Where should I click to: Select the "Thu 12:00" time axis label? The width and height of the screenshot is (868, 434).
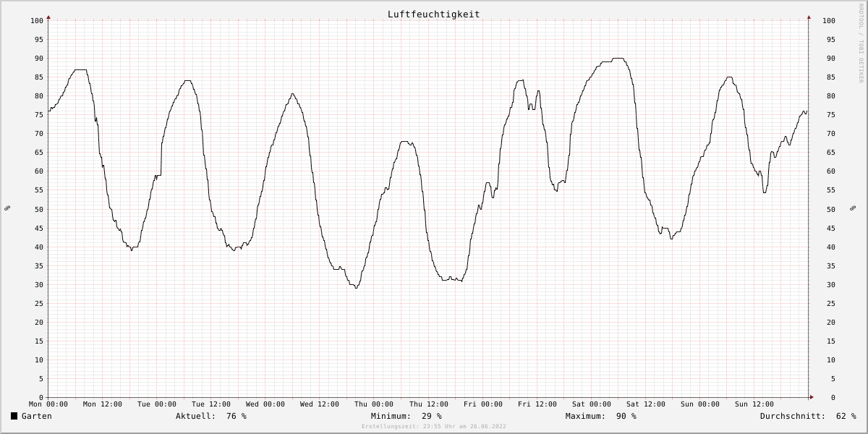tap(428, 404)
